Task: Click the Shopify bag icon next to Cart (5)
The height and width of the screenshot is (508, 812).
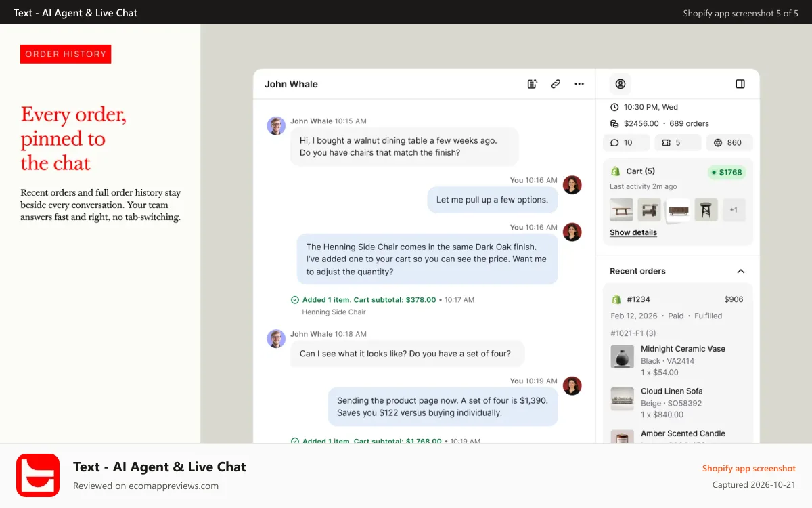Action: click(616, 171)
